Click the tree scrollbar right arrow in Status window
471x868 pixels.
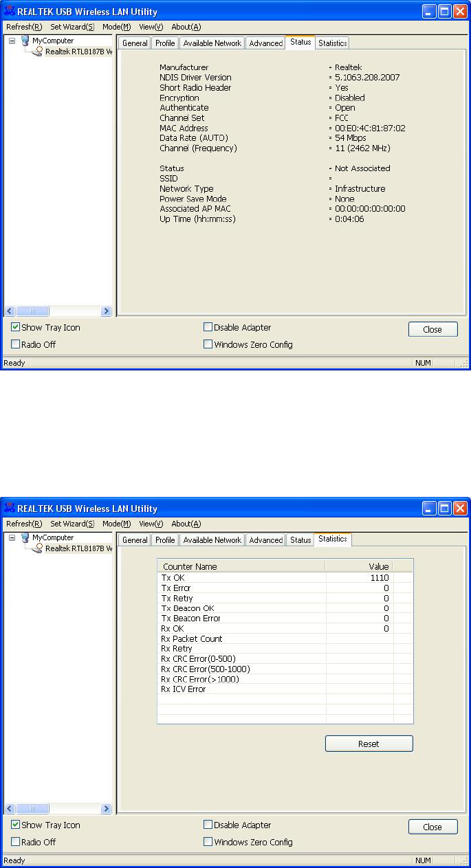[106, 311]
